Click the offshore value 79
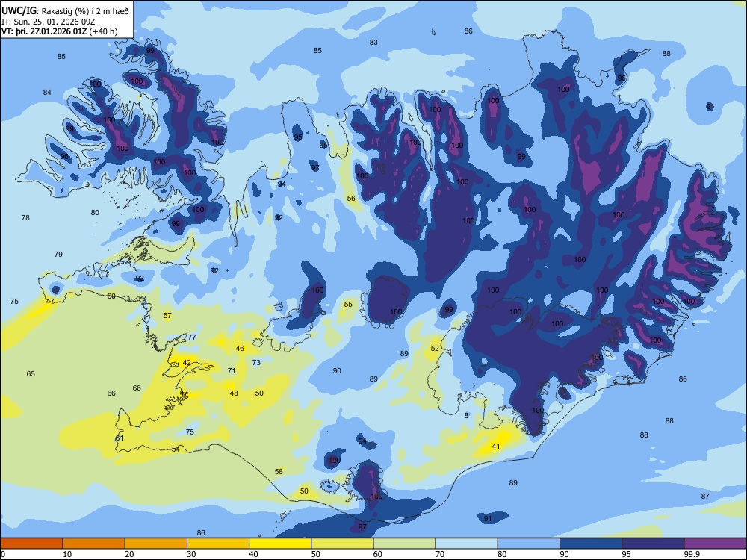Screen dimensions: 747x560 (x=58, y=255)
